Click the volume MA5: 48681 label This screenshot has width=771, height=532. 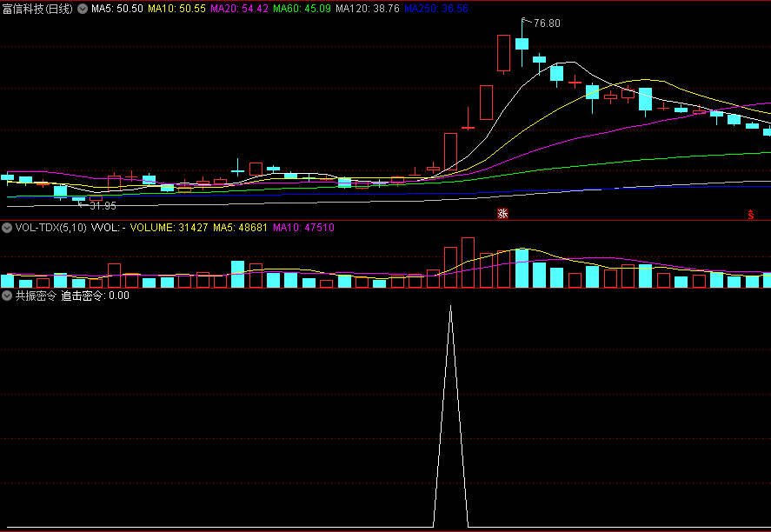point(240,228)
